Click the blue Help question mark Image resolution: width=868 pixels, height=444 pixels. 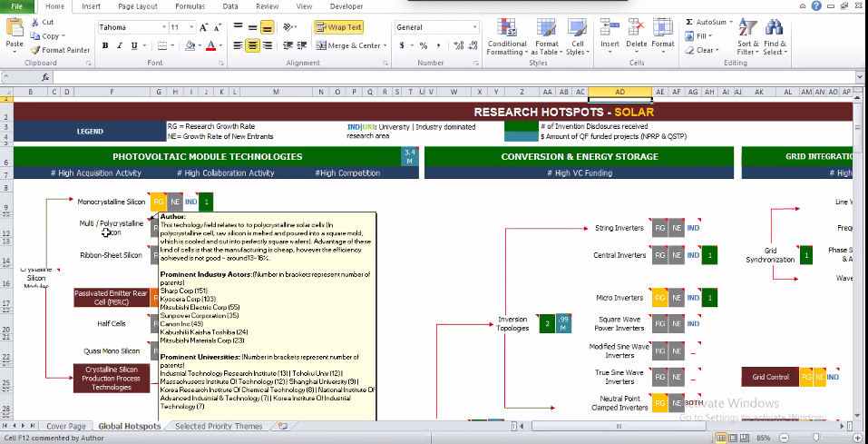tap(816, 6)
